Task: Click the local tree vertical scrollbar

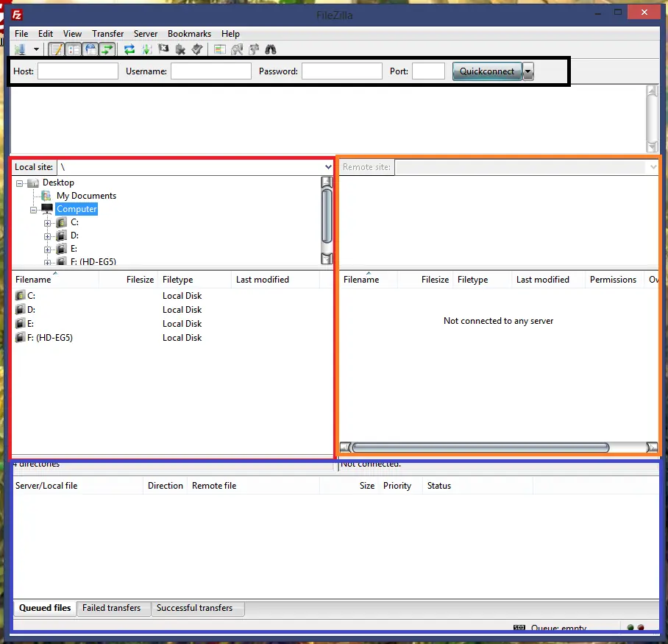Action: point(327,222)
